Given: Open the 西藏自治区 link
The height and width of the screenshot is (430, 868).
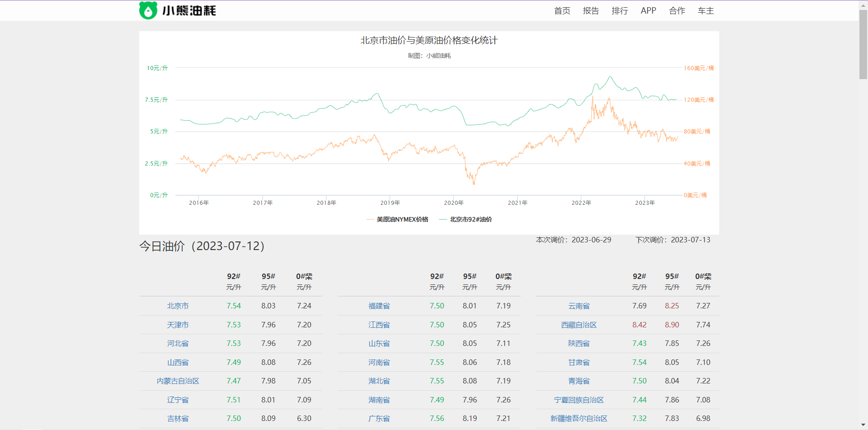Looking at the screenshot, I should 579,325.
